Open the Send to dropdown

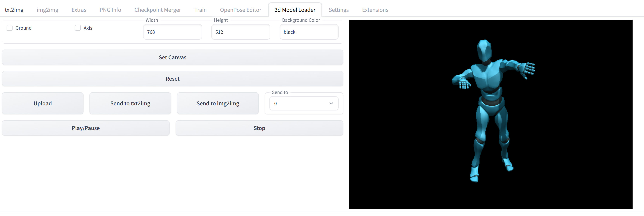pyautogui.click(x=304, y=103)
